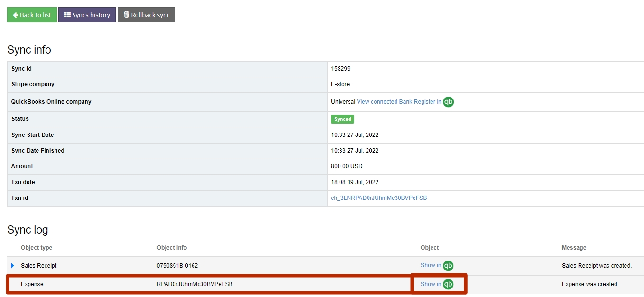This screenshot has height=297, width=644.
Task: Click the Sync id value 158299
Action: [340, 69]
